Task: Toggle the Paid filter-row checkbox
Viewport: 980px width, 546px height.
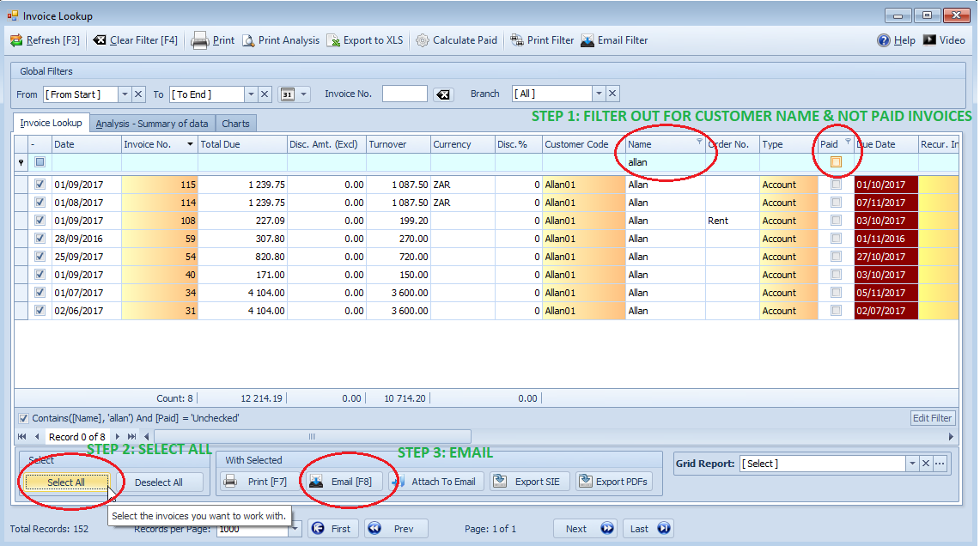Action: 836,162
